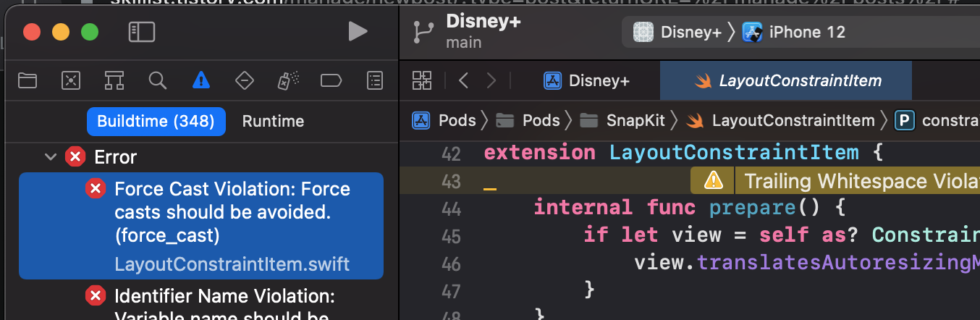The width and height of the screenshot is (980, 320).
Task: Click line number 44 in gutter
Action: pyautogui.click(x=450, y=209)
